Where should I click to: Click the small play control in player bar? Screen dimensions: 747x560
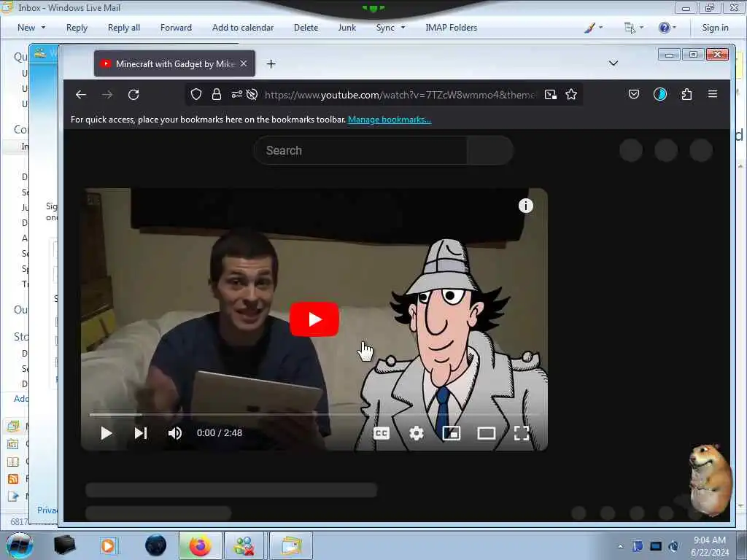click(x=107, y=433)
